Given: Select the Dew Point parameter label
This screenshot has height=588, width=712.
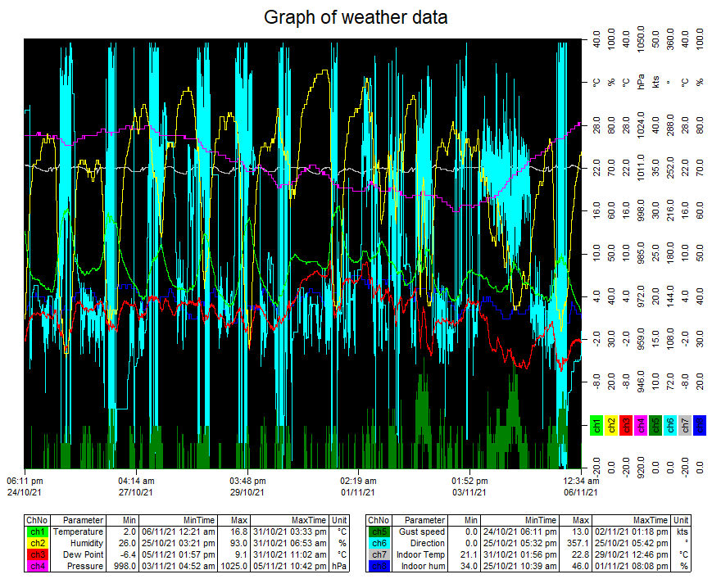Looking at the screenshot, I should [83, 554].
